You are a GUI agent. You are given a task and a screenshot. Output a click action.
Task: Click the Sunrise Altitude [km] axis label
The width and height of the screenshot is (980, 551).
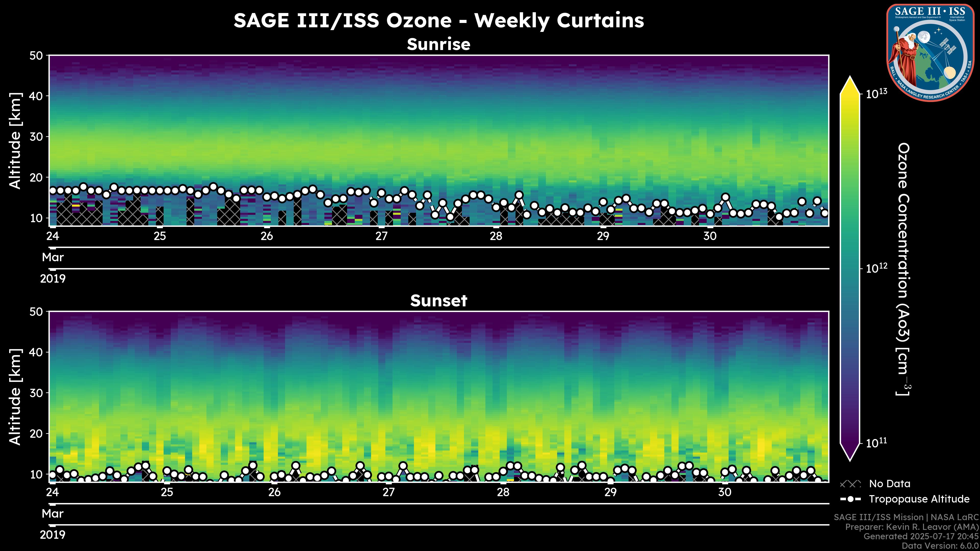tap(15, 141)
